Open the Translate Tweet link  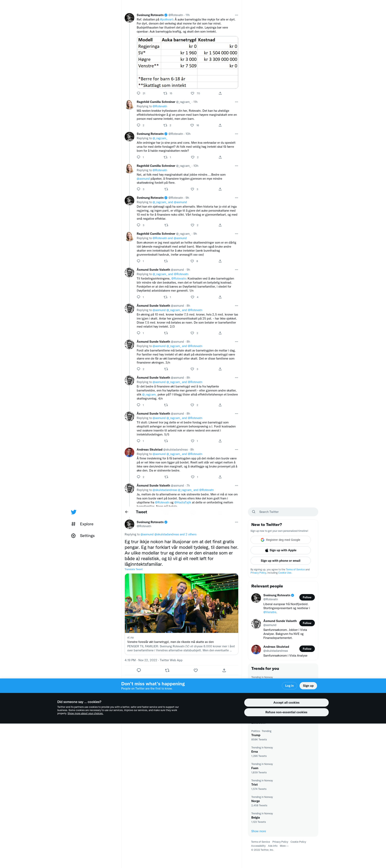(x=133, y=570)
